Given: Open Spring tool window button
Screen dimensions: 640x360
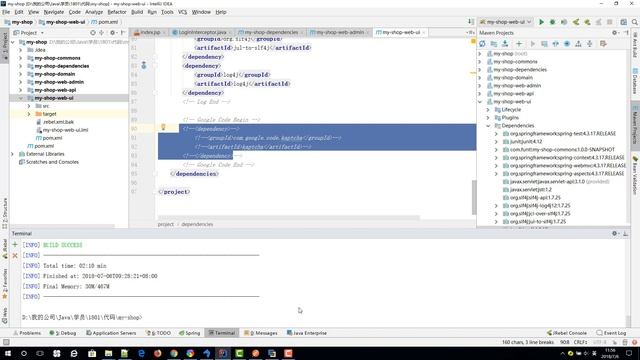Looking at the screenshot, I should (189, 333).
